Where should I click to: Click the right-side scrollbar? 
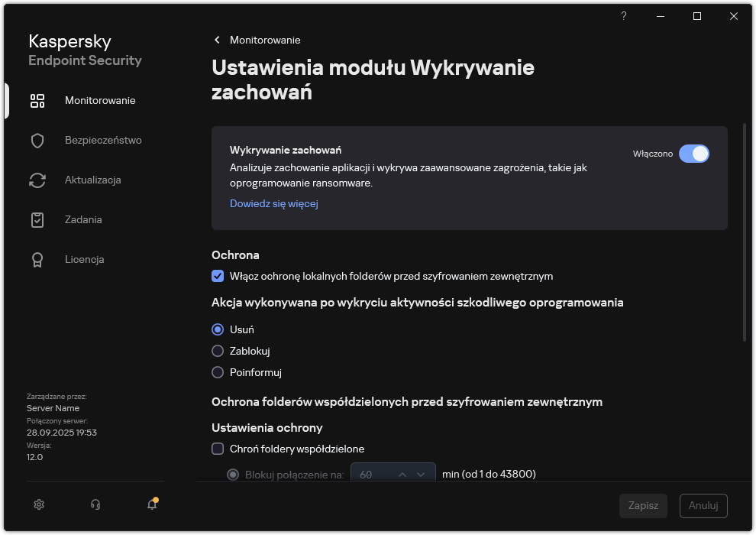click(x=745, y=229)
